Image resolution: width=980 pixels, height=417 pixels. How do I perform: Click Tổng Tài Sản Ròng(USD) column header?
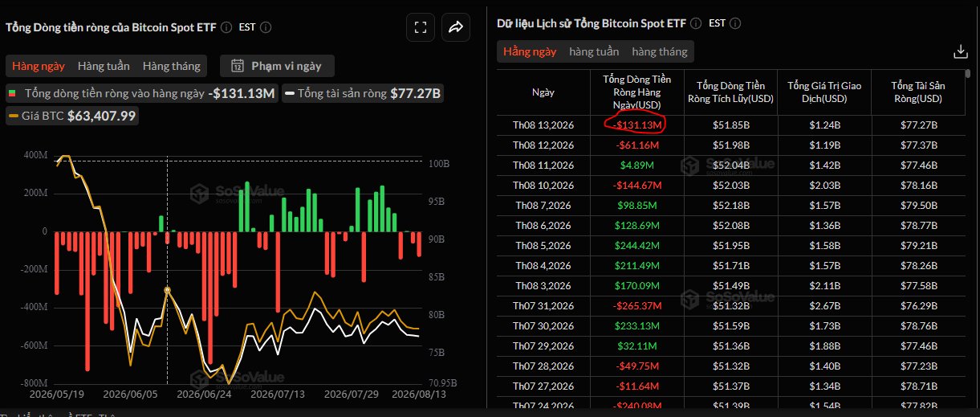point(918,92)
